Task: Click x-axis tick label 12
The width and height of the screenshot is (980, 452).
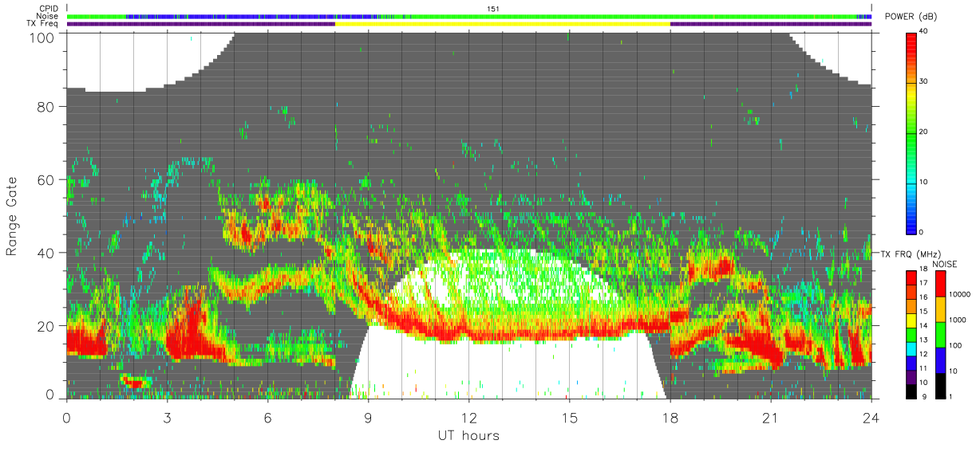Action: coord(468,417)
